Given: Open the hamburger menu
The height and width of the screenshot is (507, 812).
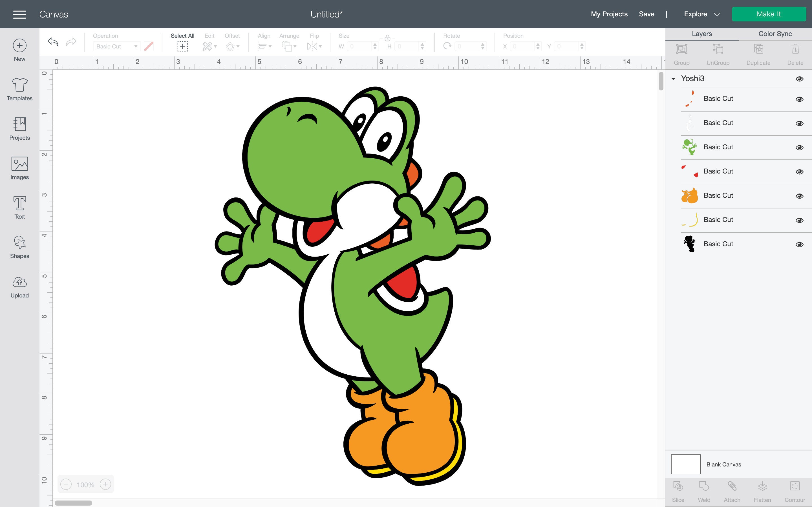Looking at the screenshot, I should pyautogui.click(x=19, y=14).
